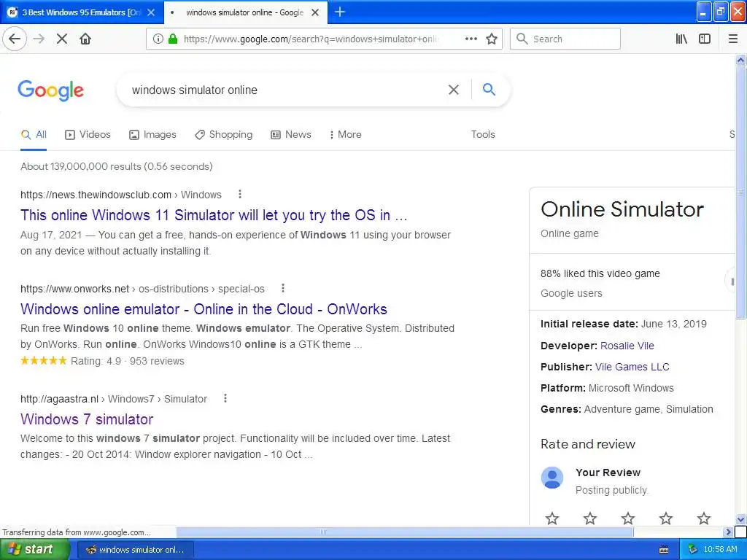Open developer Rosalie Vile link
The image size is (747, 560).
click(x=627, y=346)
